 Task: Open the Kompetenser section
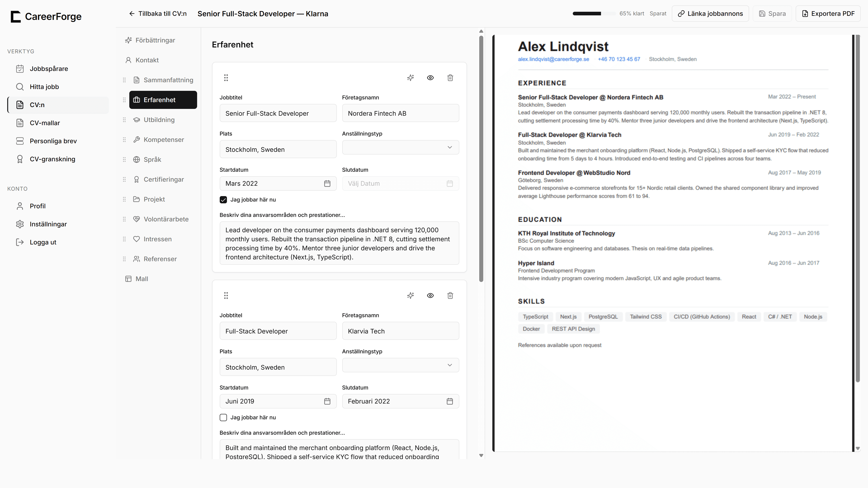coord(163,139)
